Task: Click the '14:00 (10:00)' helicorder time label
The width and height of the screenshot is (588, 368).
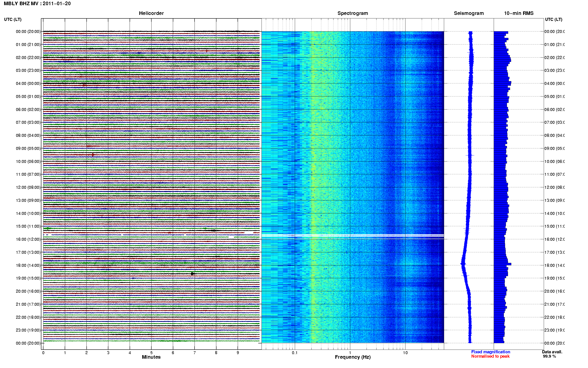Action: pyautogui.click(x=28, y=213)
